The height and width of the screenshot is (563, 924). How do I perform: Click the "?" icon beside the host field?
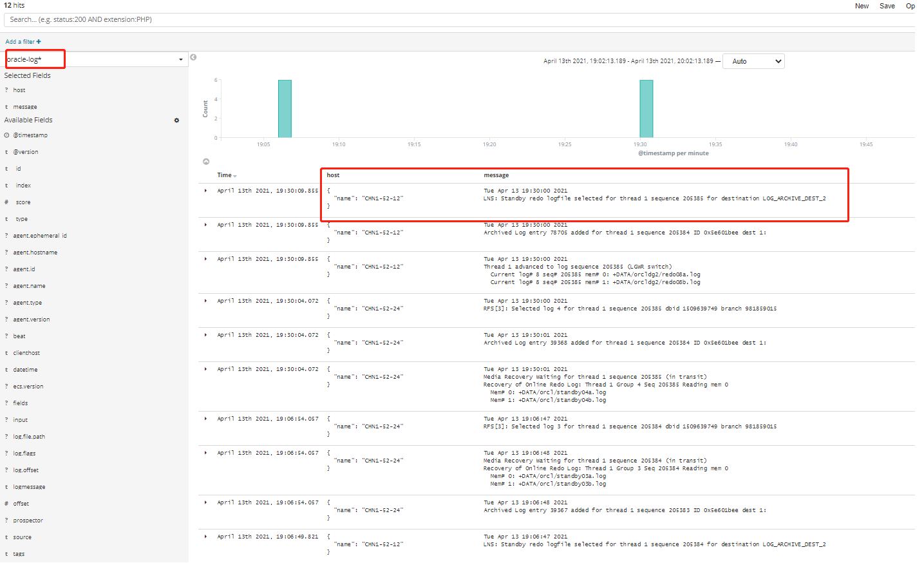[x=7, y=90]
